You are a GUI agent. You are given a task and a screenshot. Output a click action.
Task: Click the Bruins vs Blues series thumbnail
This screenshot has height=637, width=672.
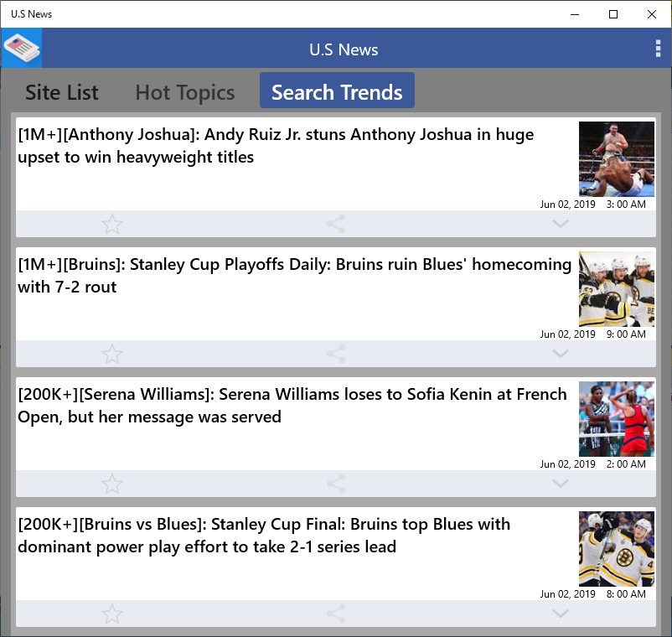[617, 549]
